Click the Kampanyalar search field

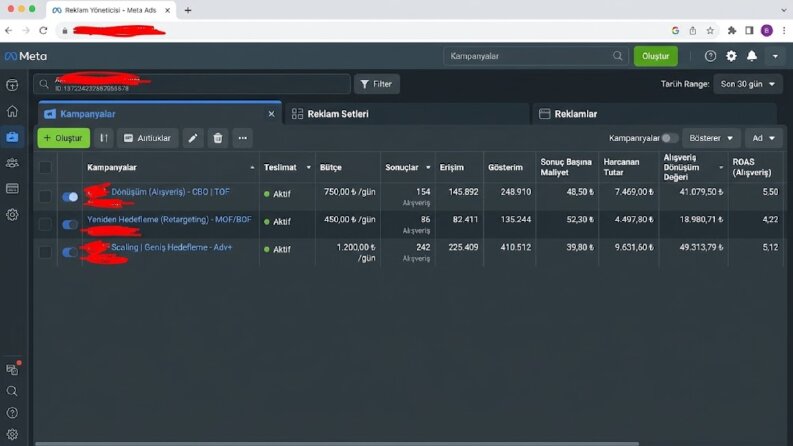pyautogui.click(x=536, y=56)
